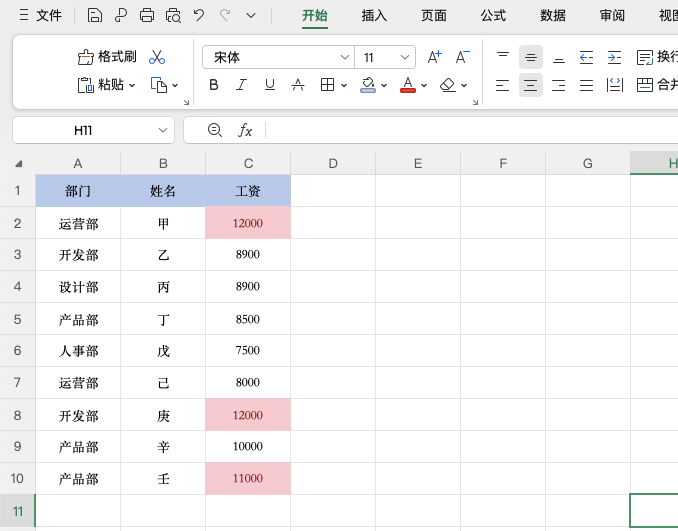678x531 pixels.
Task: Toggle Underline formatting
Action: coord(270,85)
